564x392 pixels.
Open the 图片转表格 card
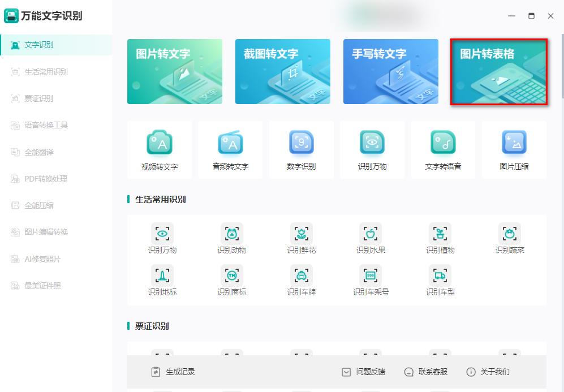(499, 72)
